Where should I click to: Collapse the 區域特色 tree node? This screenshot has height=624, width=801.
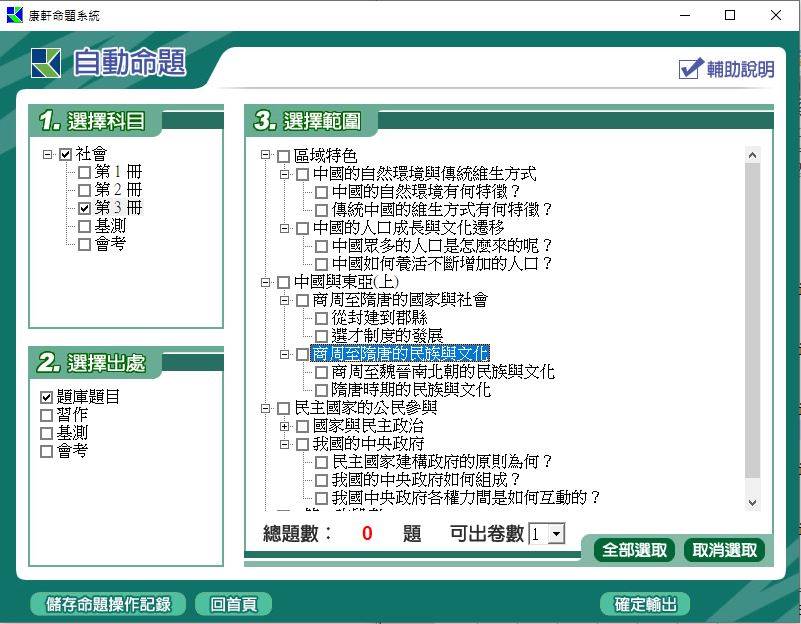tap(265, 154)
